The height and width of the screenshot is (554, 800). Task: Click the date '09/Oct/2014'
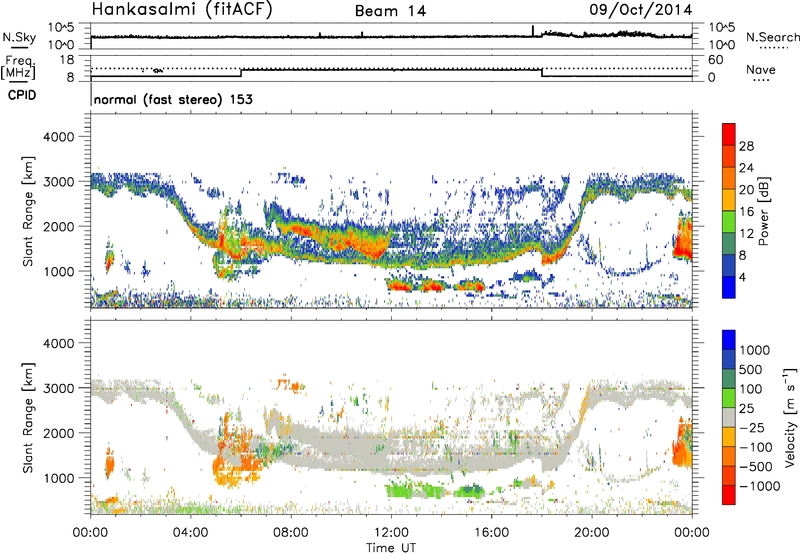tap(641, 10)
